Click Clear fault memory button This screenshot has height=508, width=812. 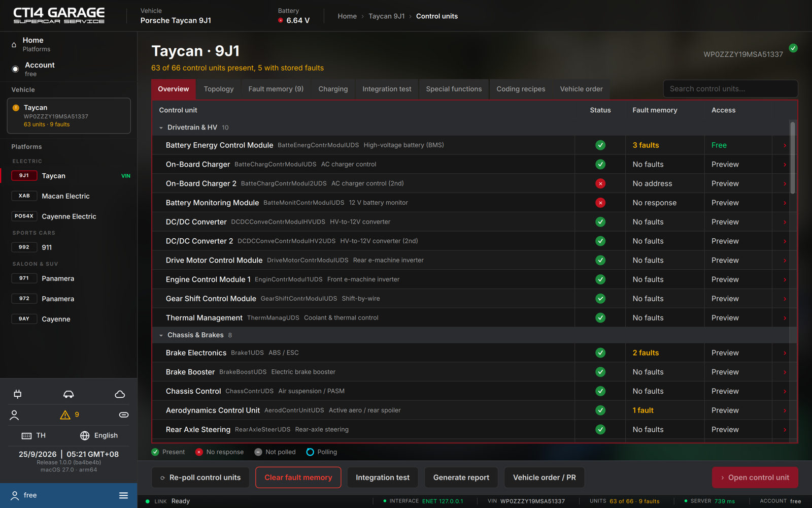coord(298,478)
